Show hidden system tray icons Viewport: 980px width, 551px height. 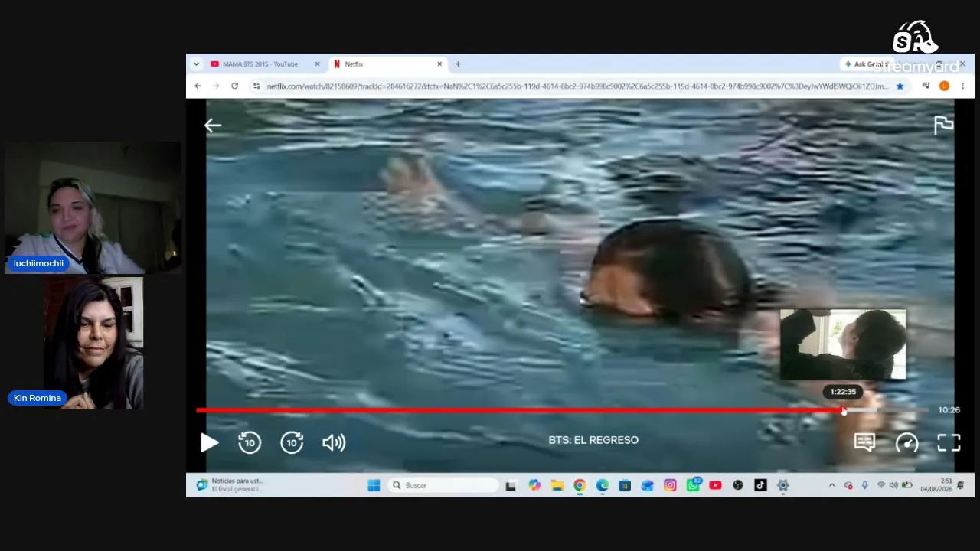[832, 485]
